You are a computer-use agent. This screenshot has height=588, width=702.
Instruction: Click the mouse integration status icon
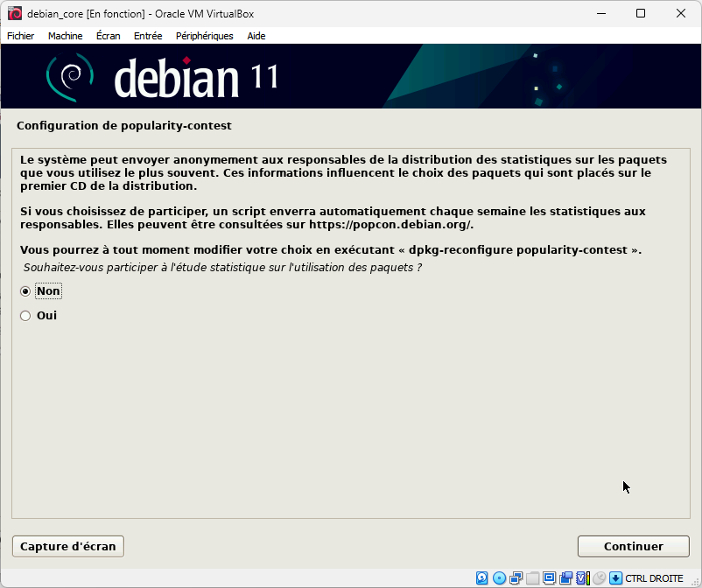click(x=599, y=578)
